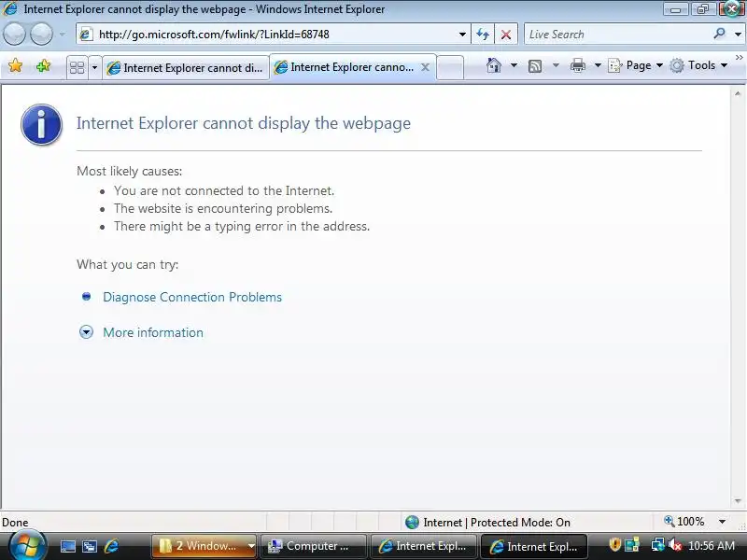Click the active Internet Expl... taskbar button

pos(534,546)
